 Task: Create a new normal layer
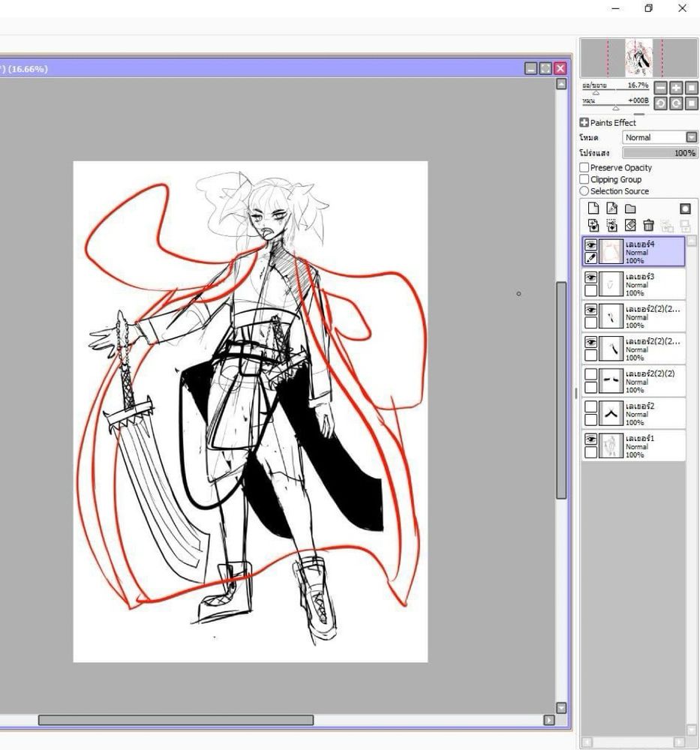[593, 208]
